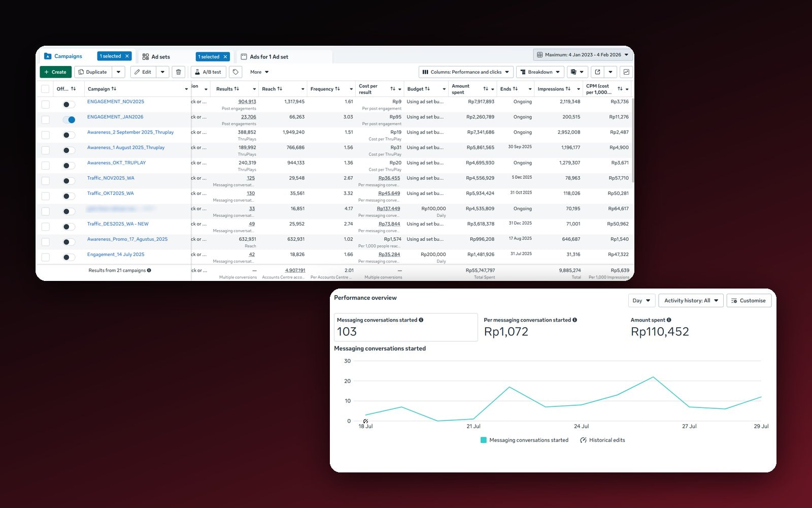
Task: Open Columns: Performance and clicks dropdown
Action: tap(466, 72)
